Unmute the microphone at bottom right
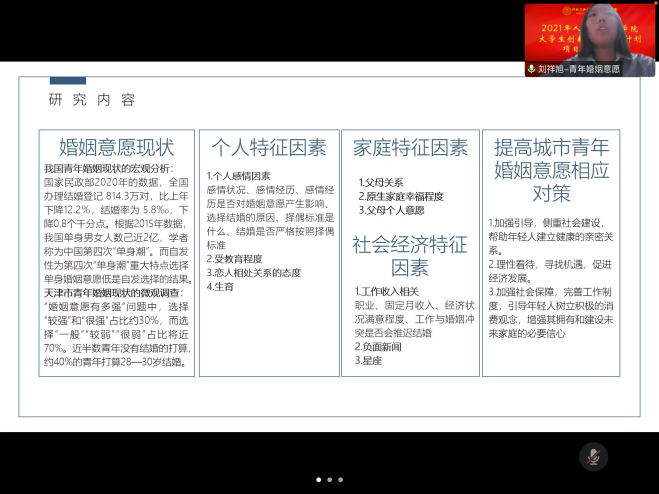The height and width of the screenshot is (494, 659). [x=594, y=457]
